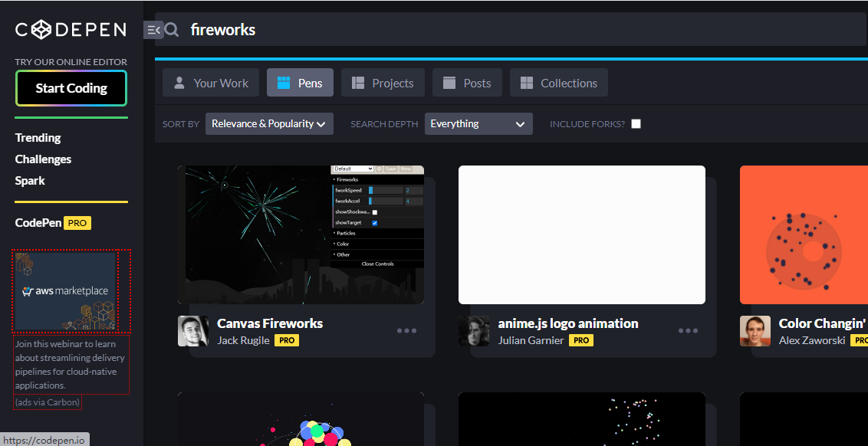The width and height of the screenshot is (868, 446).
Task: Open Alex Zaworski's profile link
Action: pos(812,340)
